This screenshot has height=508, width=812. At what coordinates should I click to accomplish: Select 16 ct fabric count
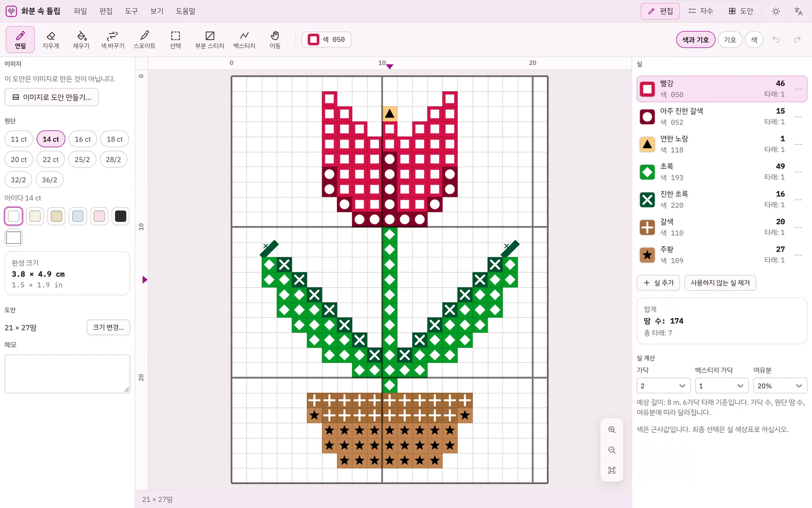(83, 139)
